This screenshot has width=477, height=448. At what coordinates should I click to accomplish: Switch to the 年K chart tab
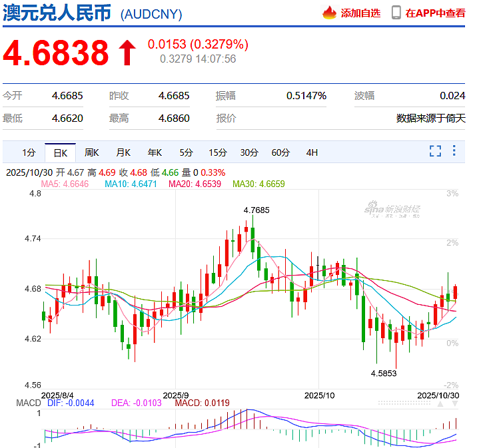(x=155, y=152)
